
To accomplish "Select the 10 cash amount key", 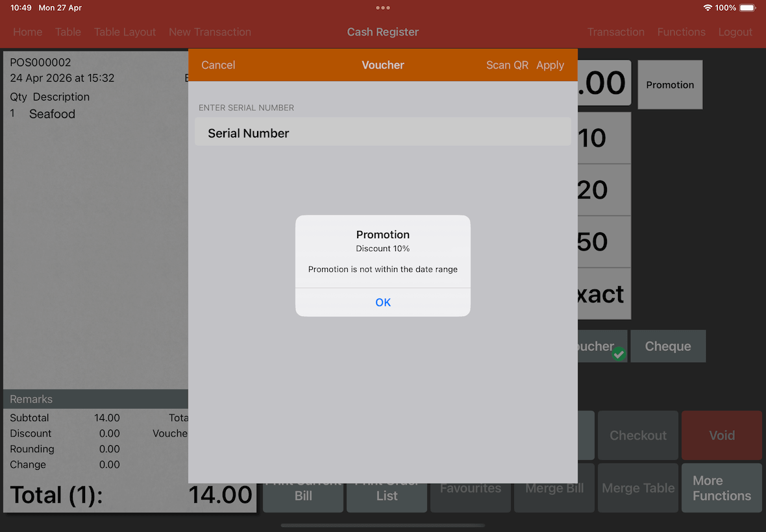I will click(604, 138).
